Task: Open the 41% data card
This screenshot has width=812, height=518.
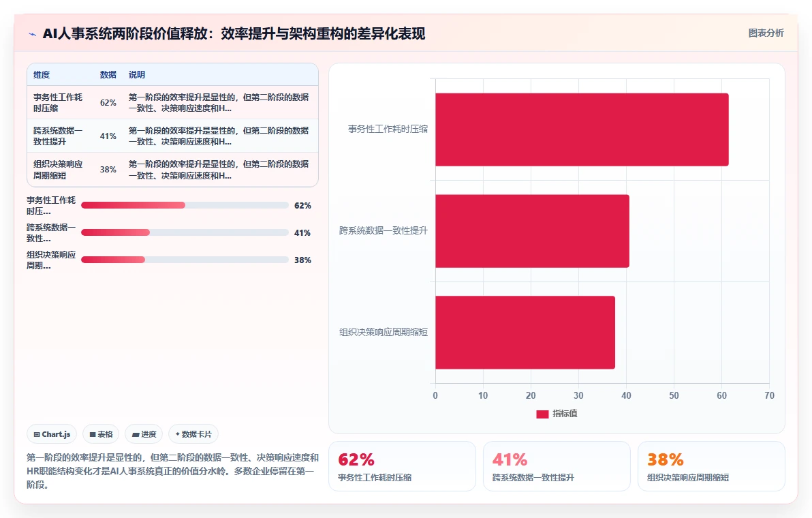Action: [x=557, y=466]
